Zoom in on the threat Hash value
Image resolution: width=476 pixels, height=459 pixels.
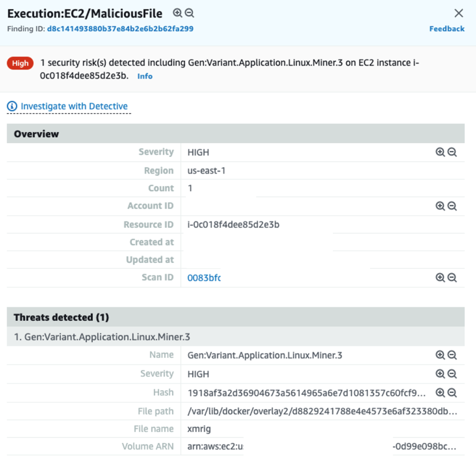pyautogui.click(x=440, y=392)
